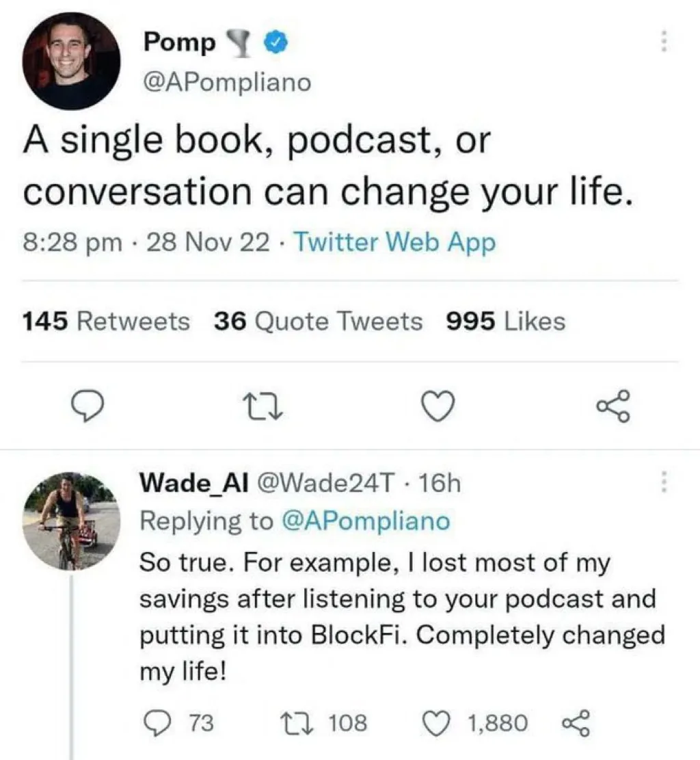Viewport: 700px width, 760px height.
Task: Click the share icon under Pomp's tweet
Action: (x=610, y=406)
